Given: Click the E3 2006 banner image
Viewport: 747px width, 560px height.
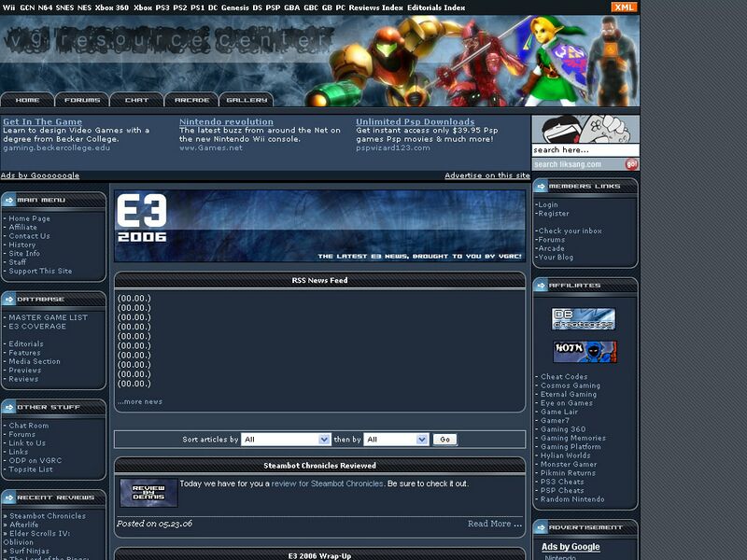Looking at the screenshot, I should coord(319,227).
